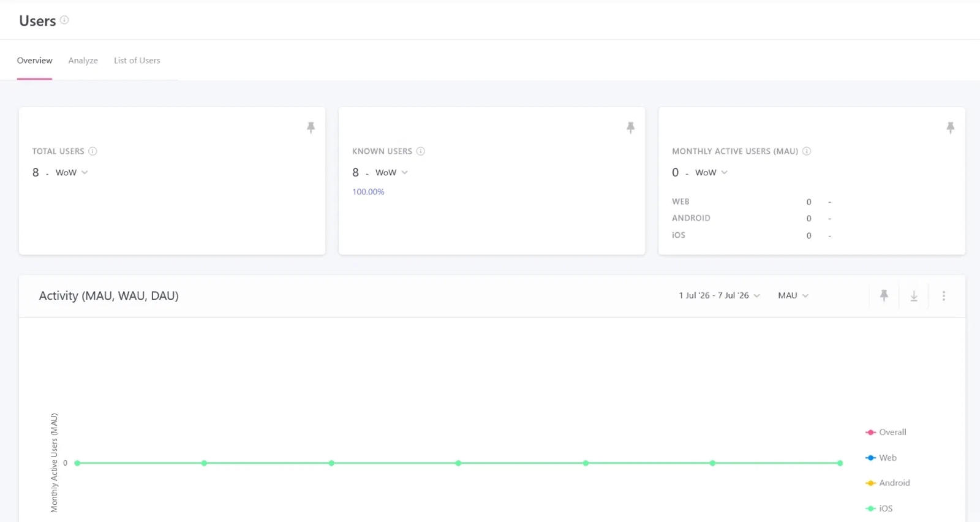Click the Activity (MAU, WAU, DAU) heading

tap(108, 296)
